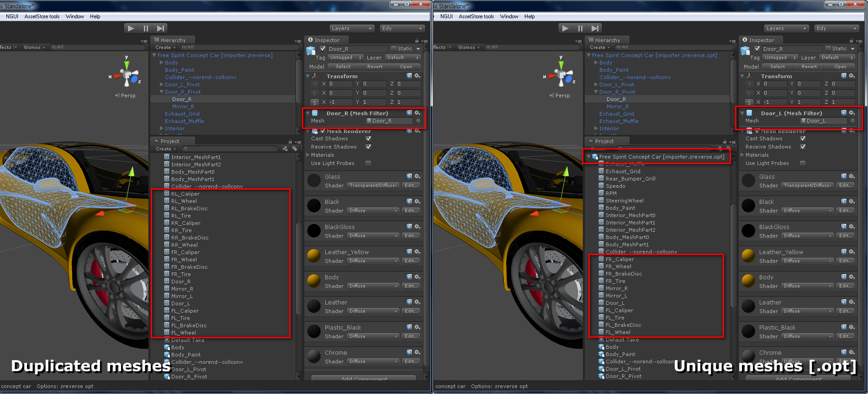Open the Edy layout dropdown in left window
This screenshot has height=394, width=868.
coord(402,28)
